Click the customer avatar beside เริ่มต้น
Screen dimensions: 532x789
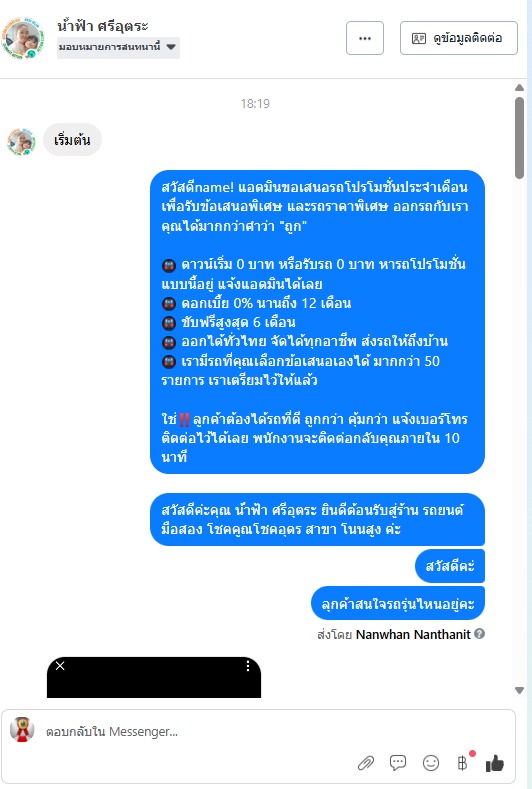(21, 142)
